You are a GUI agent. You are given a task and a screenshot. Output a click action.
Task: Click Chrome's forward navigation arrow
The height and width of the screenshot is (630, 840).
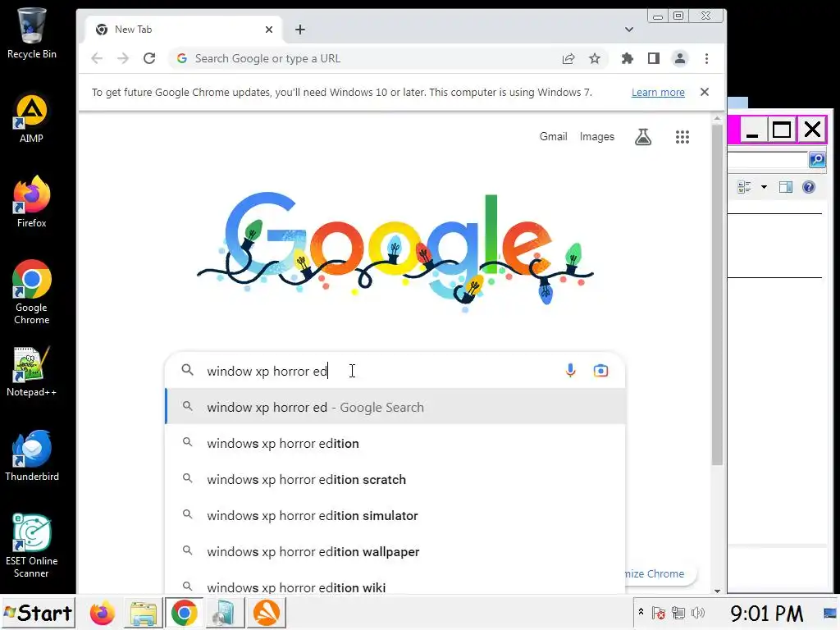pyautogui.click(x=123, y=58)
